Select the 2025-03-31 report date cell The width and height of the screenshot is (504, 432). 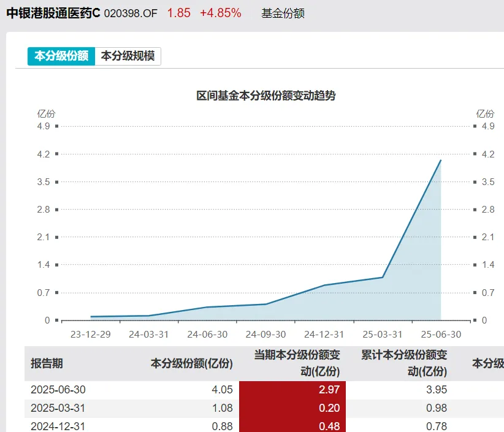pyautogui.click(x=58, y=408)
